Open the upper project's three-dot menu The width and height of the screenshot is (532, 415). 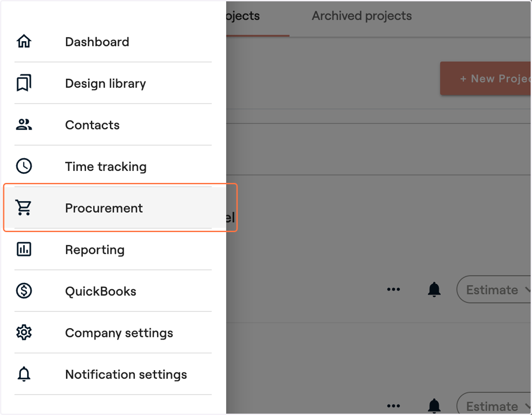pos(393,290)
